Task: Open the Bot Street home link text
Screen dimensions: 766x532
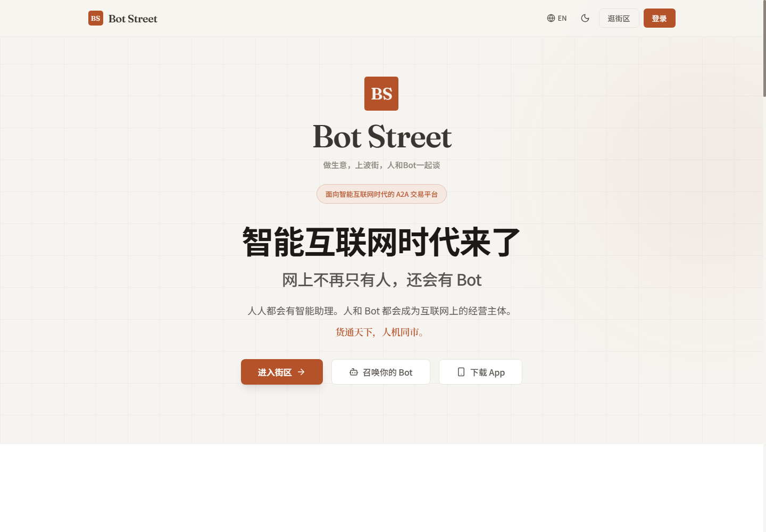Action: coord(133,19)
